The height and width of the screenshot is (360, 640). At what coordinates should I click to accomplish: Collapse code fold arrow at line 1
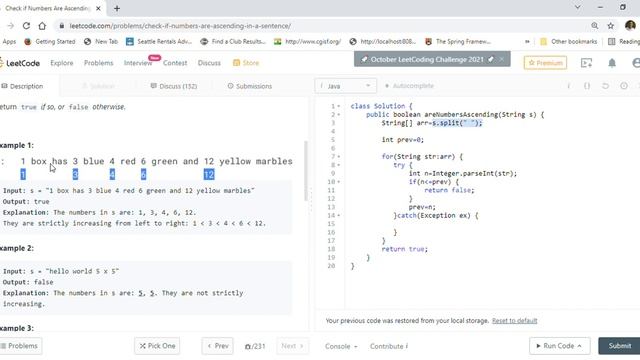[x=339, y=107]
